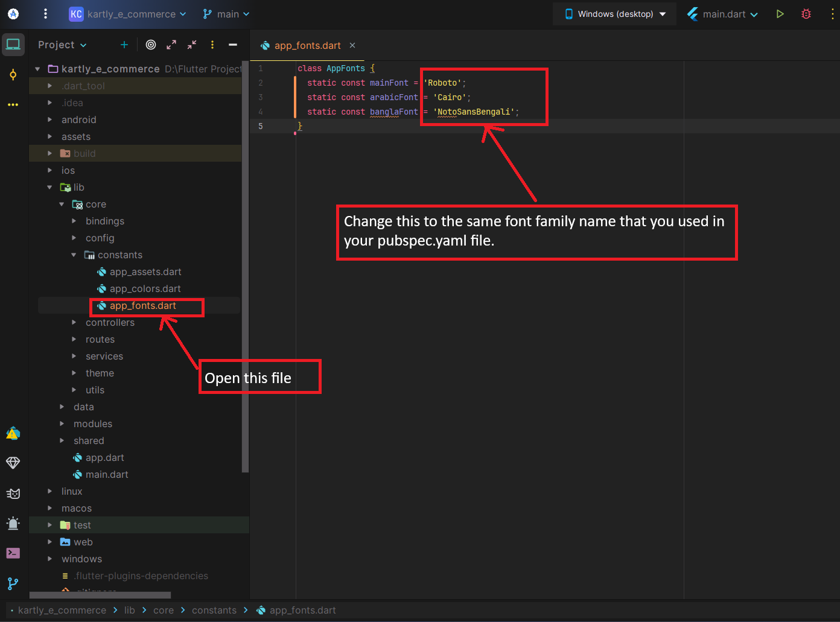This screenshot has height=622, width=840.
Task: Click the Collapse All arrows icon
Action: (x=192, y=45)
